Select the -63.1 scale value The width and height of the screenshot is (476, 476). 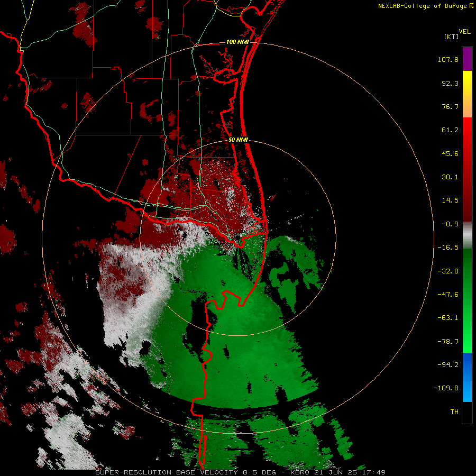[448, 318]
